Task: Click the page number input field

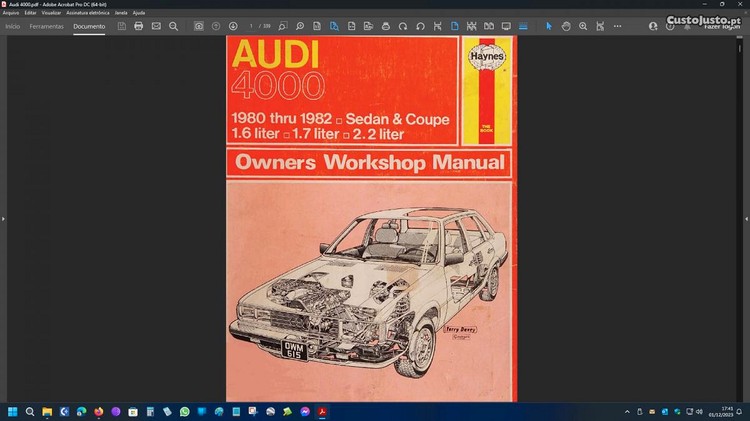Action: pos(252,26)
